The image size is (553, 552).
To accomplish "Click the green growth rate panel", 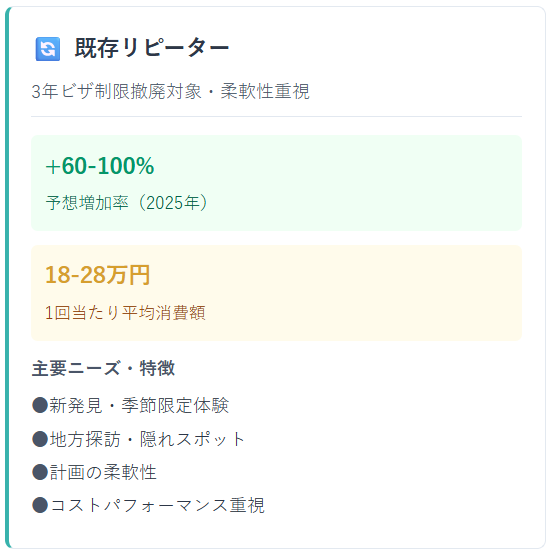I will (x=276, y=183).
